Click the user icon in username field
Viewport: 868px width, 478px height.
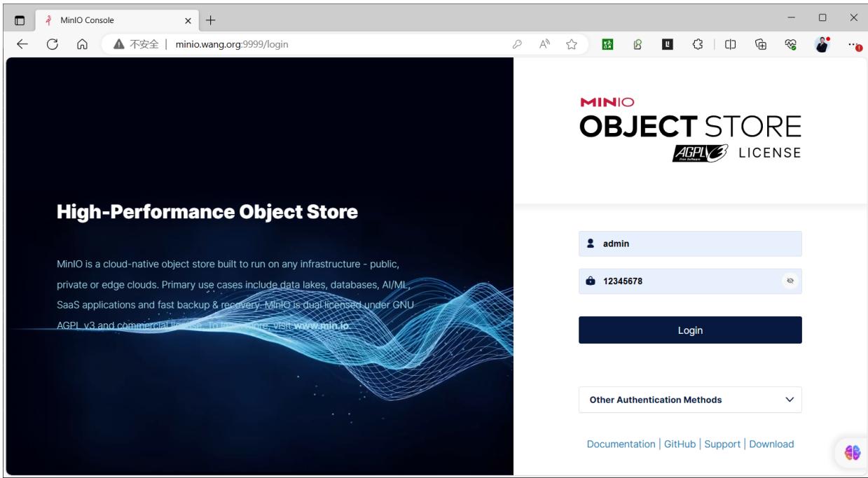(590, 244)
